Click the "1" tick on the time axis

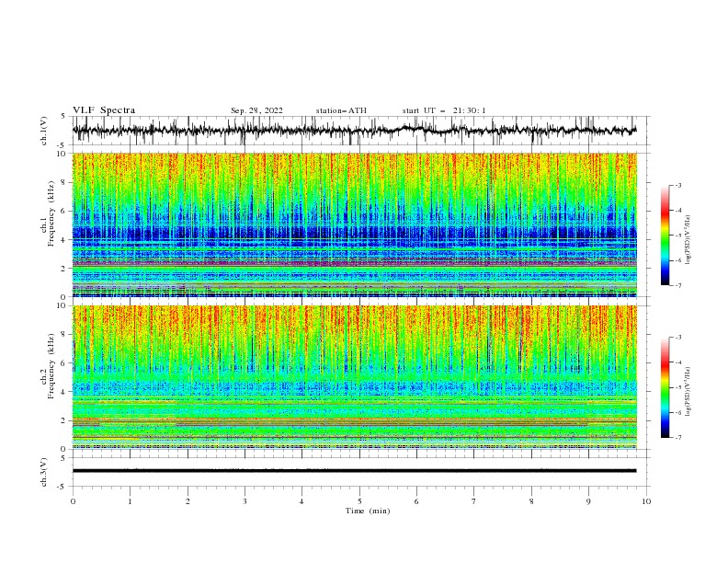(x=130, y=501)
